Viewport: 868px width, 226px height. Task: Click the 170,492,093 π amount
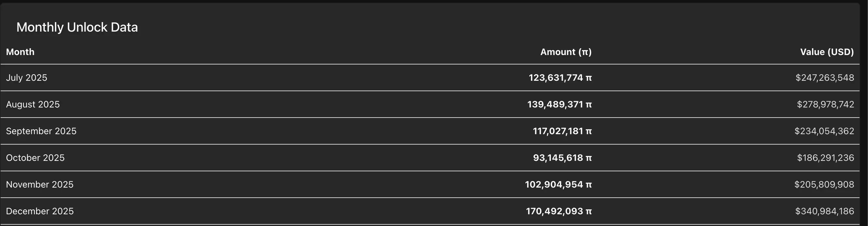[559, 211]
